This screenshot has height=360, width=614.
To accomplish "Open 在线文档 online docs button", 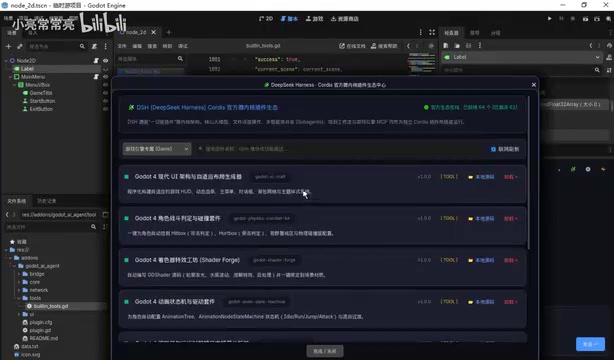I will [352, 46].
